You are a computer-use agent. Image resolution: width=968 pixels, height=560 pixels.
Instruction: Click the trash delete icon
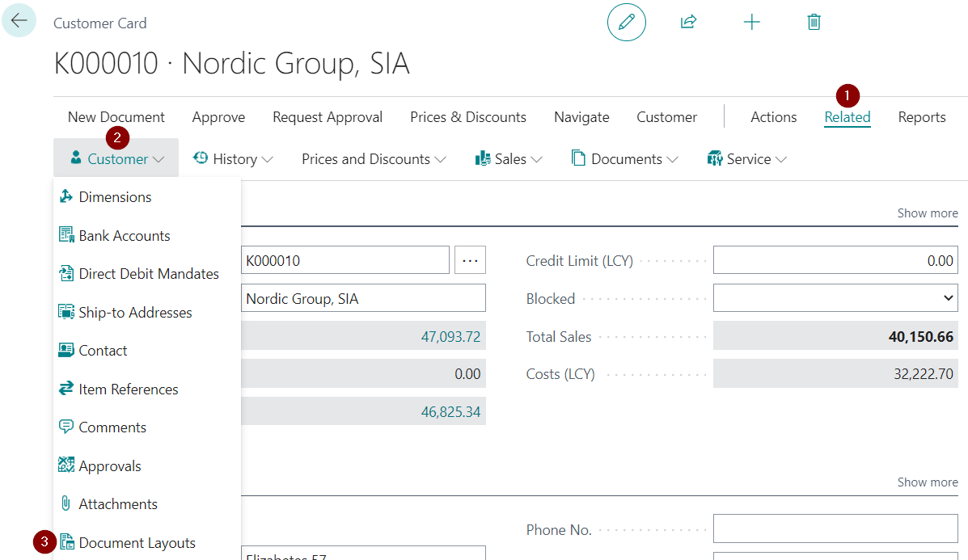(x=814, y=22)
